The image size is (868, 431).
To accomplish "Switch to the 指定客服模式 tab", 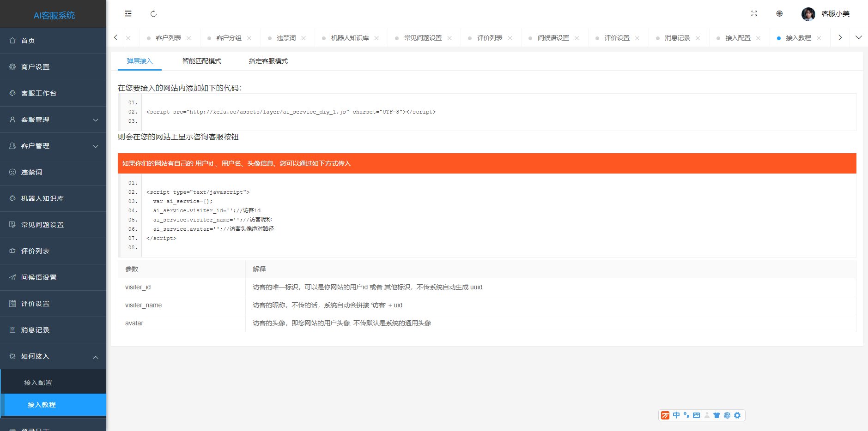I will tap(268, 60).
